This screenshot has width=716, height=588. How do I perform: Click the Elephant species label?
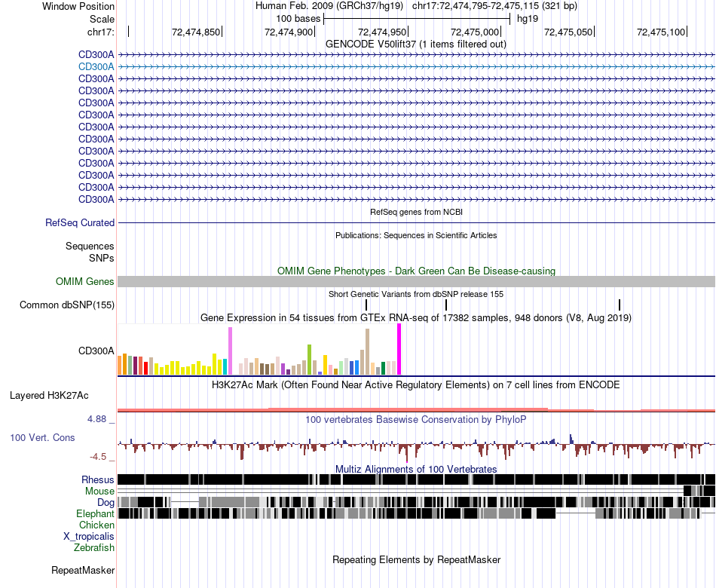click(x=95, y=514)
